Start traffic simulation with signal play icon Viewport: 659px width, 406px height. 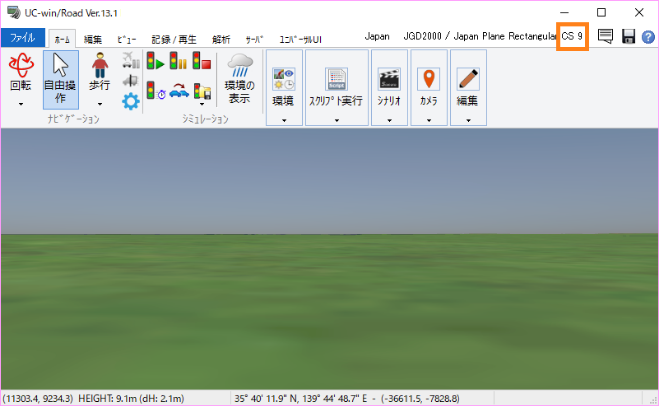coord(155,61)
